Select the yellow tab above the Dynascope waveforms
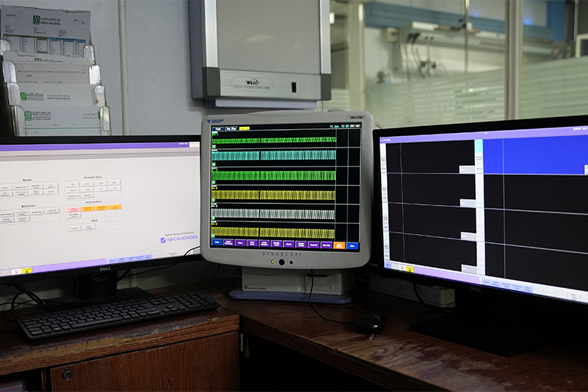The height and width of the screenshot is (392, 588). 244,128
